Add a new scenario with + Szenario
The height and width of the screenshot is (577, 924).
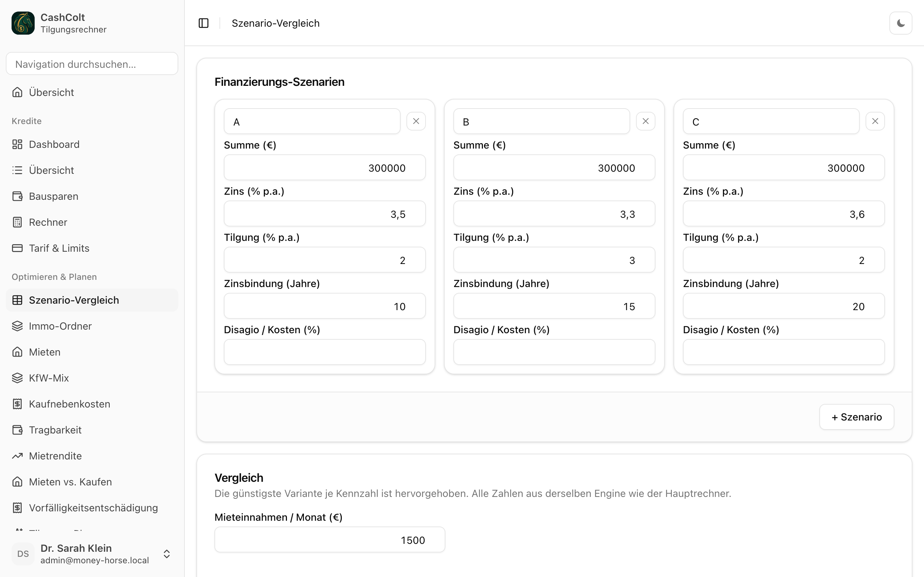click(x=857, y=417)
